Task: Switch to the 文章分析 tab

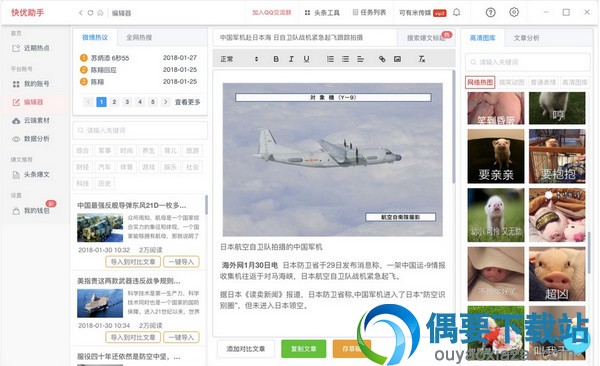Action: [527, 38]
